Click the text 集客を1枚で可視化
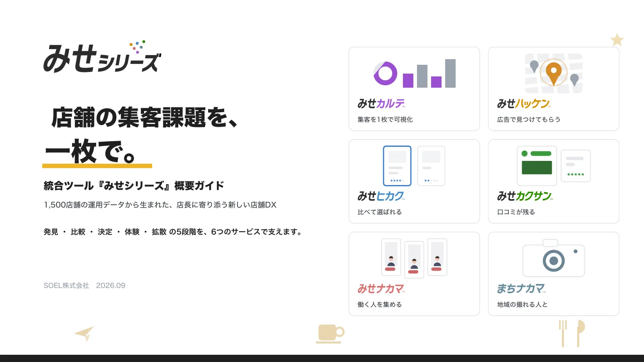The width and height of the screenshot is (644, 362). click(385, 119)
